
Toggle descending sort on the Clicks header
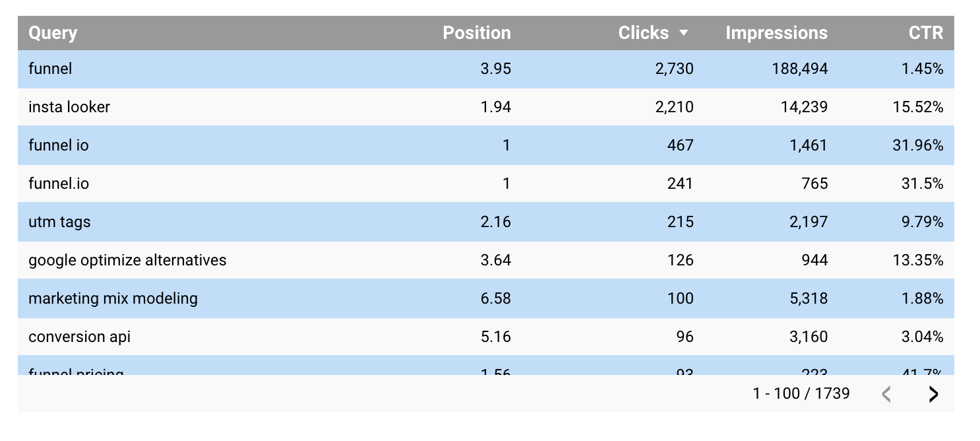tap(644, 32)
